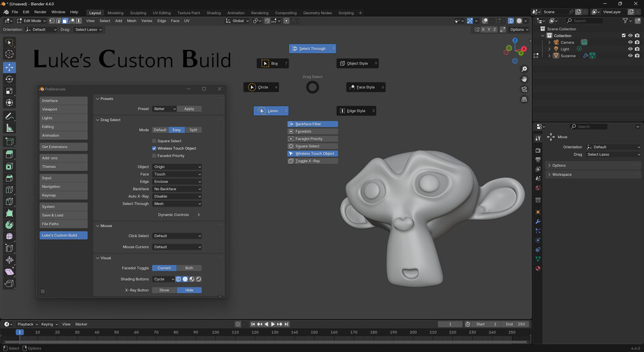Open the Click Select dropdown
644x352 pixels.
point(177,236)
